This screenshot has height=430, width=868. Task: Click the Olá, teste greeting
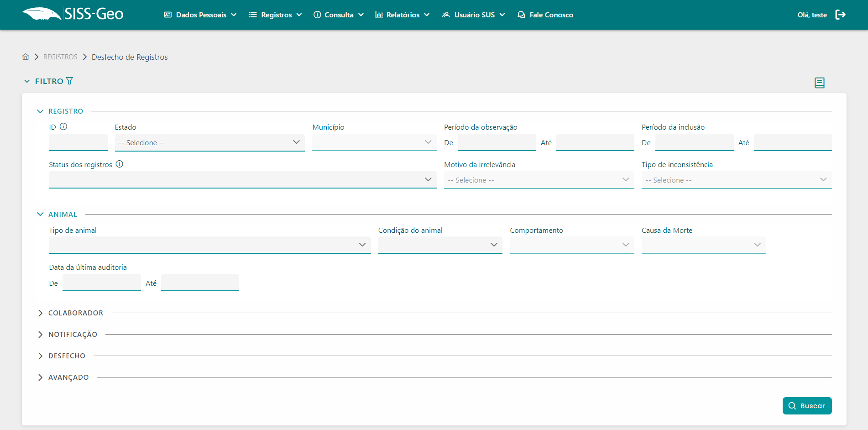coord(812,15)
